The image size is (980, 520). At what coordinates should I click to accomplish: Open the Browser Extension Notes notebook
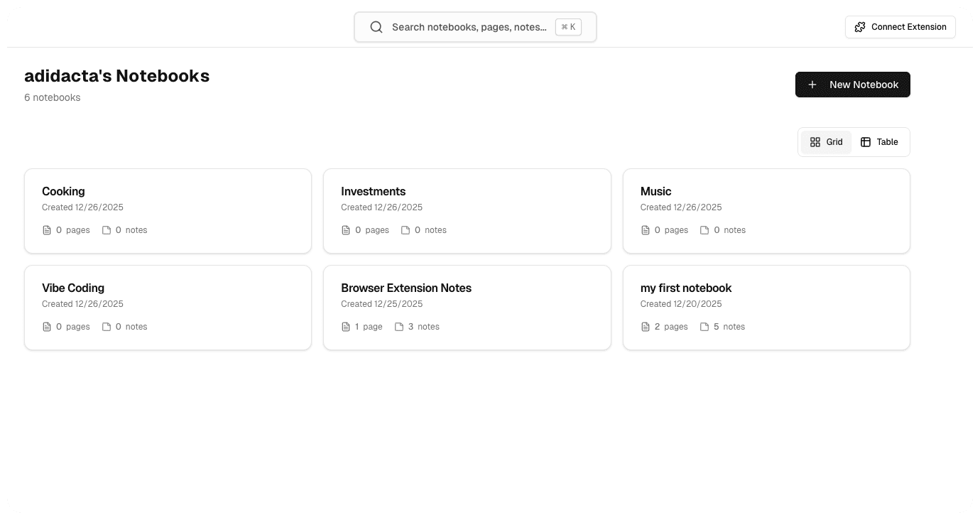pyautogui.click(x=467, y=307)
